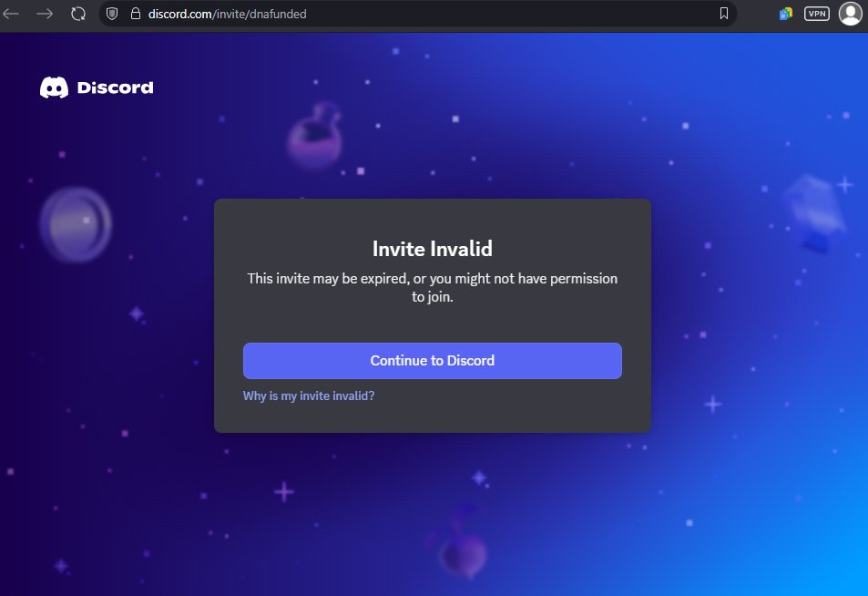Go forward to the next page

45,14
